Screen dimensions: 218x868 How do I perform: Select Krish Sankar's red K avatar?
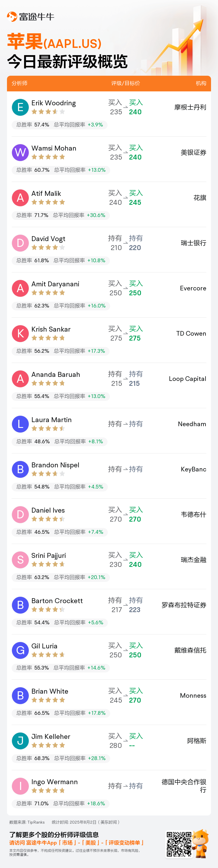coord(20,334)
